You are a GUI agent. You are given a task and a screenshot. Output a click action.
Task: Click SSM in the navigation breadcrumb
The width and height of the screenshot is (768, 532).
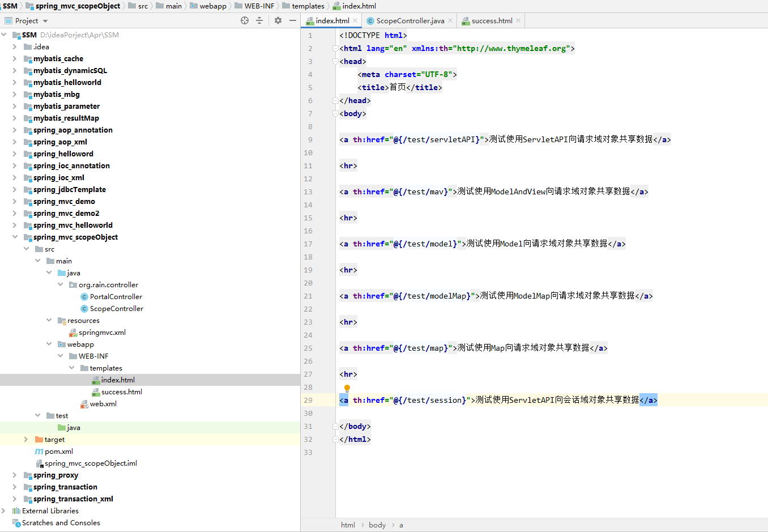[x=10, y=6]
